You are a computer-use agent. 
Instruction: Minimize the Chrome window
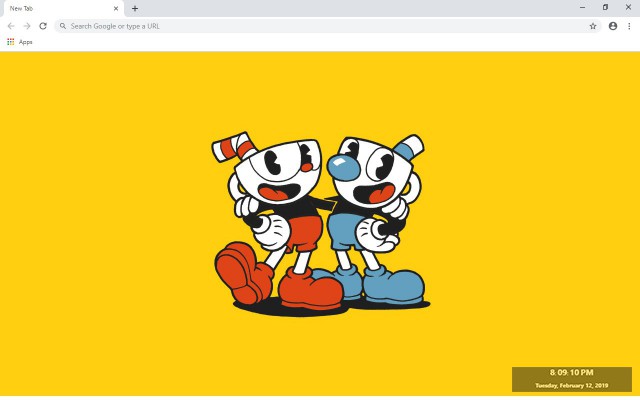click(x=582, y=7)
